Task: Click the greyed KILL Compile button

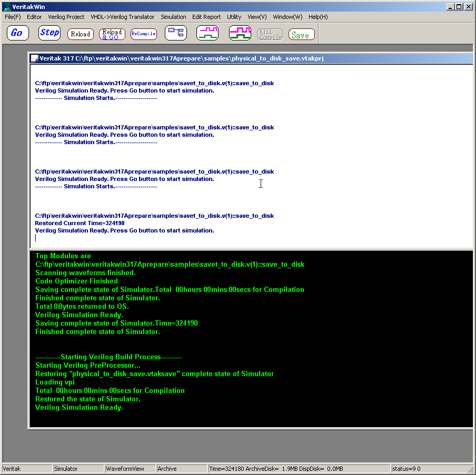Action: click(270, 34)
